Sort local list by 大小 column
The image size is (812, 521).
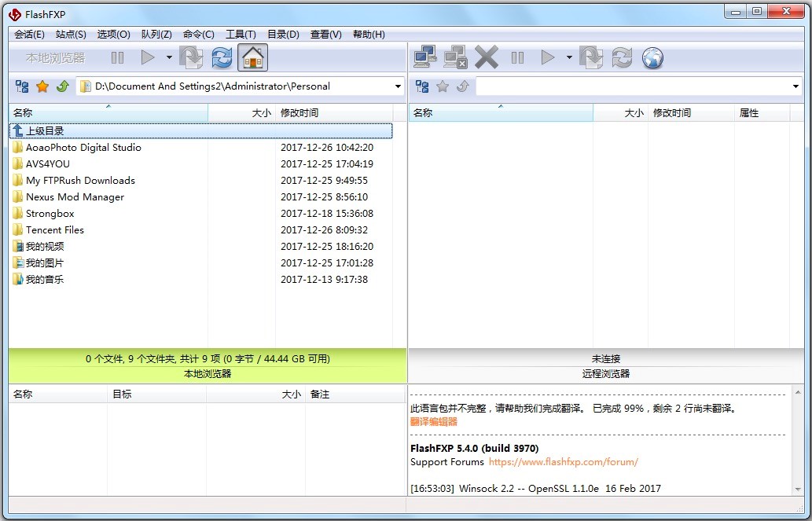(x=242, y=113)
